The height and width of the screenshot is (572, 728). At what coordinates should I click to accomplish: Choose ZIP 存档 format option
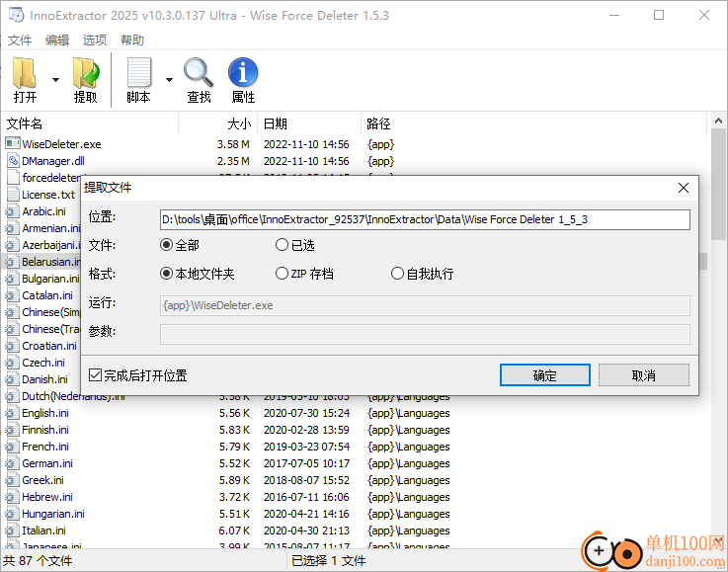click(x=282, y=274)
